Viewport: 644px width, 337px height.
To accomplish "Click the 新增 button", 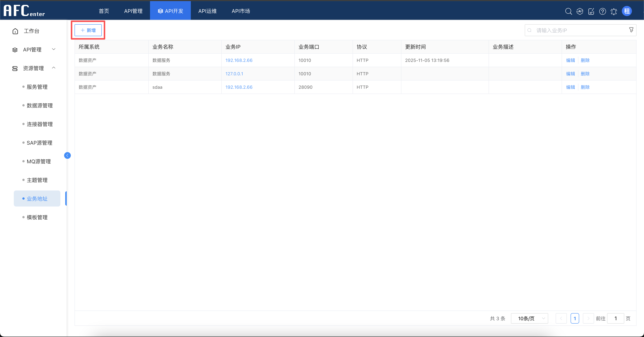I will tap(88, 30).
